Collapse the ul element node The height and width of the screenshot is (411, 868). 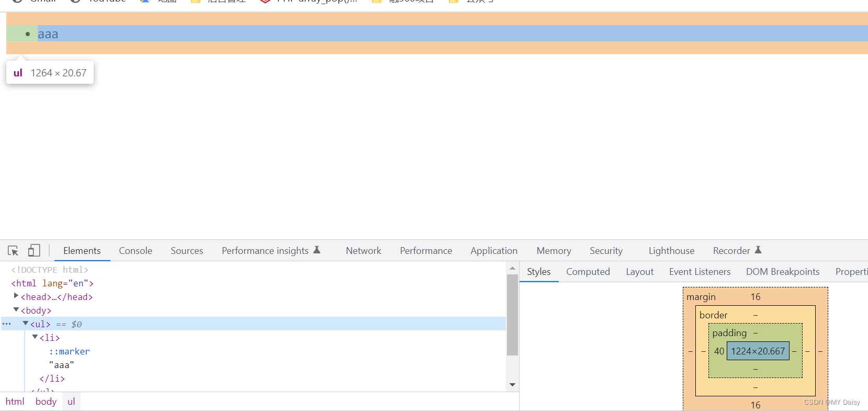click(x=26, y=324)
